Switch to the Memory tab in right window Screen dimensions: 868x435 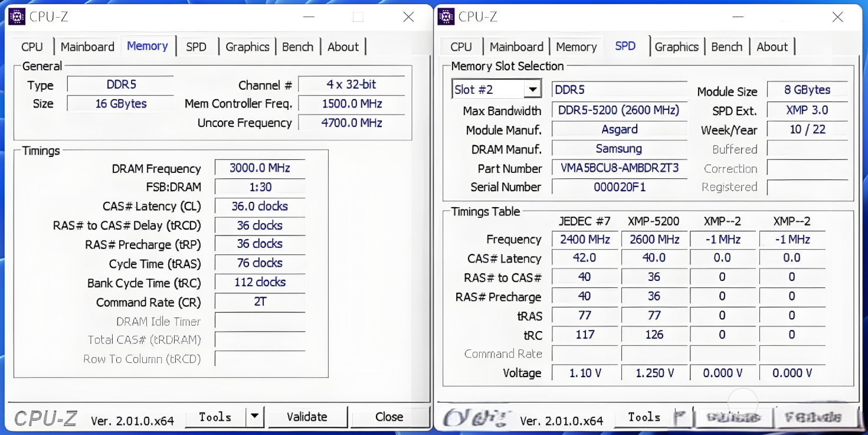(576, 46)
